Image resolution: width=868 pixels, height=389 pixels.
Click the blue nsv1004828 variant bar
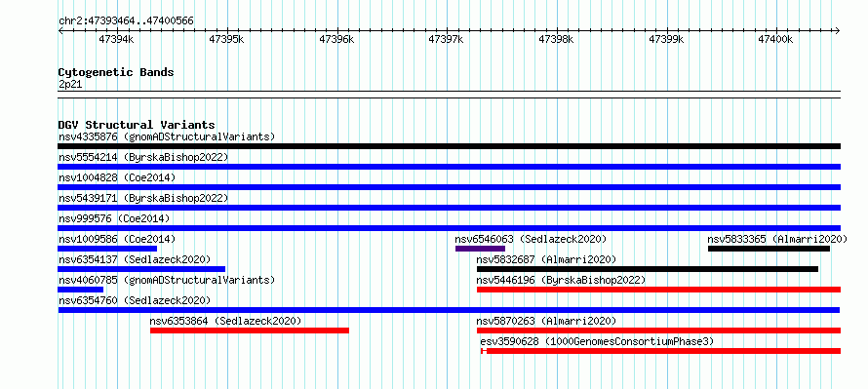449,187
